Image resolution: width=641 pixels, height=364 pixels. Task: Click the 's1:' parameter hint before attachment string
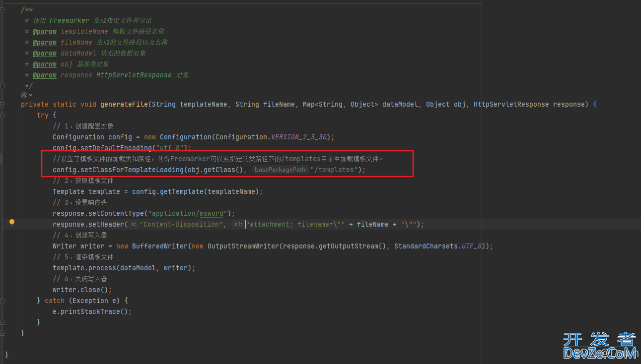pos(238,224)
